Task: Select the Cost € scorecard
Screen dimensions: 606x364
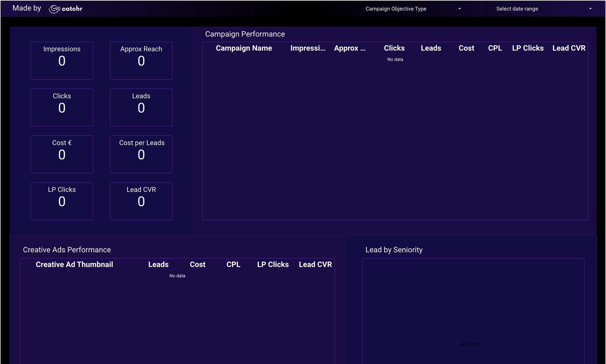Action: tap(62, 154)
